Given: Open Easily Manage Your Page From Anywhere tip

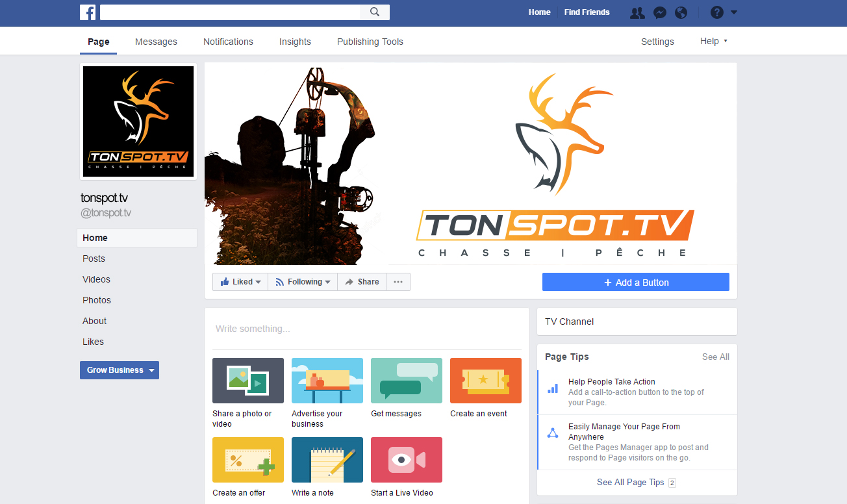Looking at the screenshot, I should point(637,442).
